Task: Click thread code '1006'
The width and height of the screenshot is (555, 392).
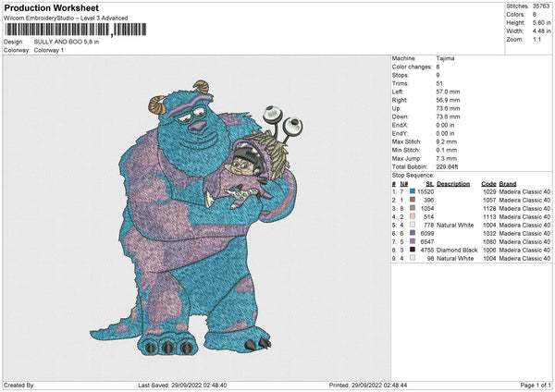Action: 490,251
